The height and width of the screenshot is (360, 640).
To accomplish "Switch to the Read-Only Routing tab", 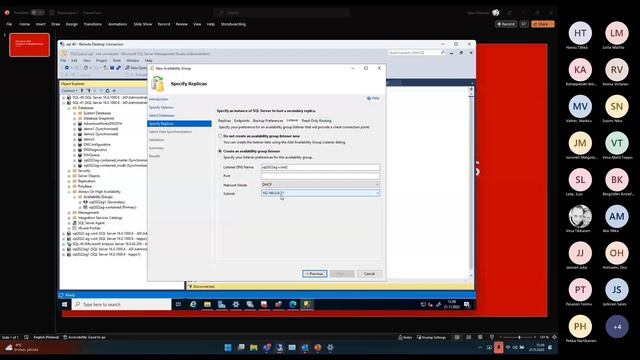I will point(316,120).
